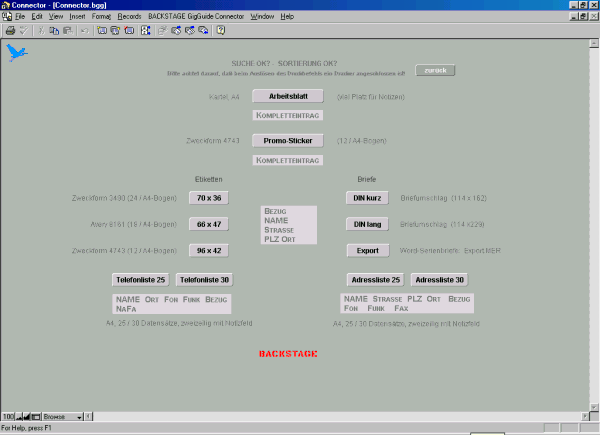Screen dimensions: 600x435
Task: Click the help question mark toolbar icon
Action: tap(220, 30)
